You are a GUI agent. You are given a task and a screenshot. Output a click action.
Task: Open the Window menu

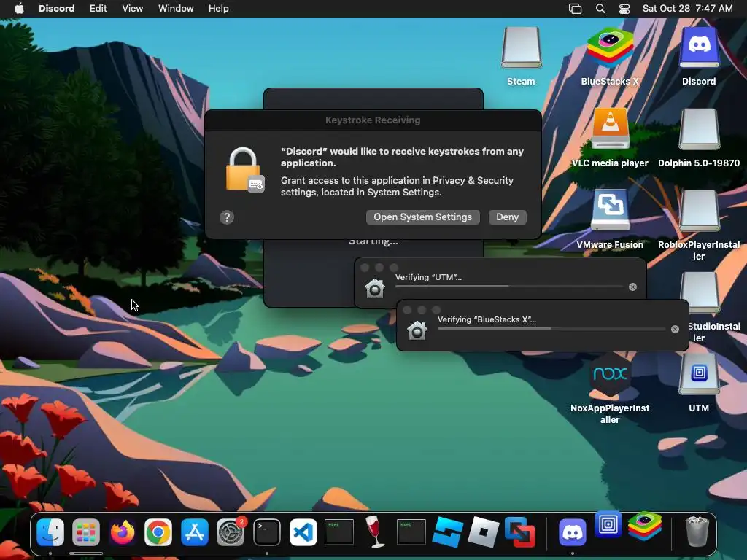coord(176,9)
